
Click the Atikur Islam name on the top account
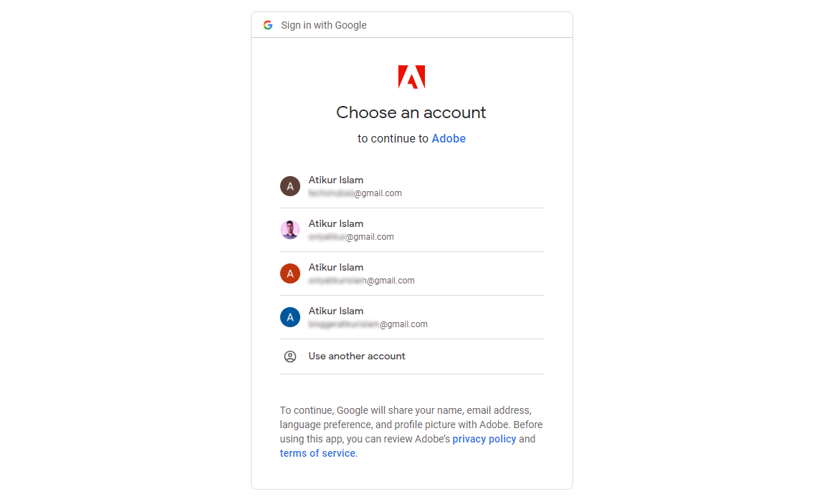336,180
